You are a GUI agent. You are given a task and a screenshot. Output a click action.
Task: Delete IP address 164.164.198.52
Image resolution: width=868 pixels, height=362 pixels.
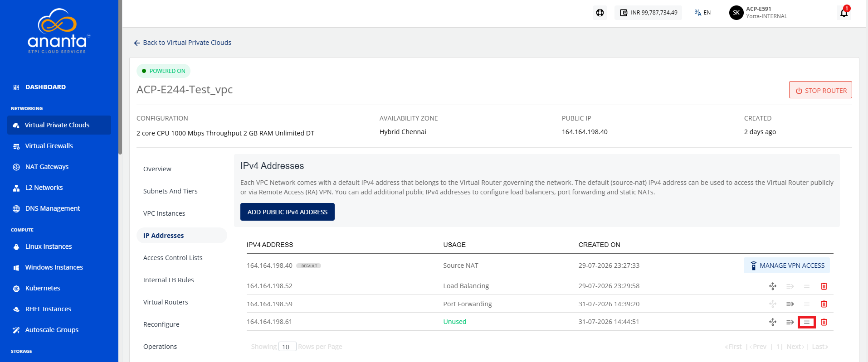(824, 286)
